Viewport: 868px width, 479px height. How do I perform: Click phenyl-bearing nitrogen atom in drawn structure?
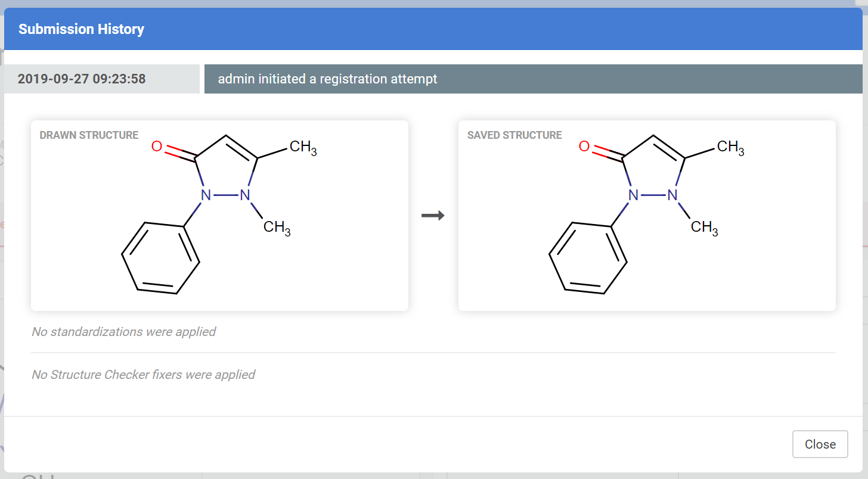tap(206, 195)
